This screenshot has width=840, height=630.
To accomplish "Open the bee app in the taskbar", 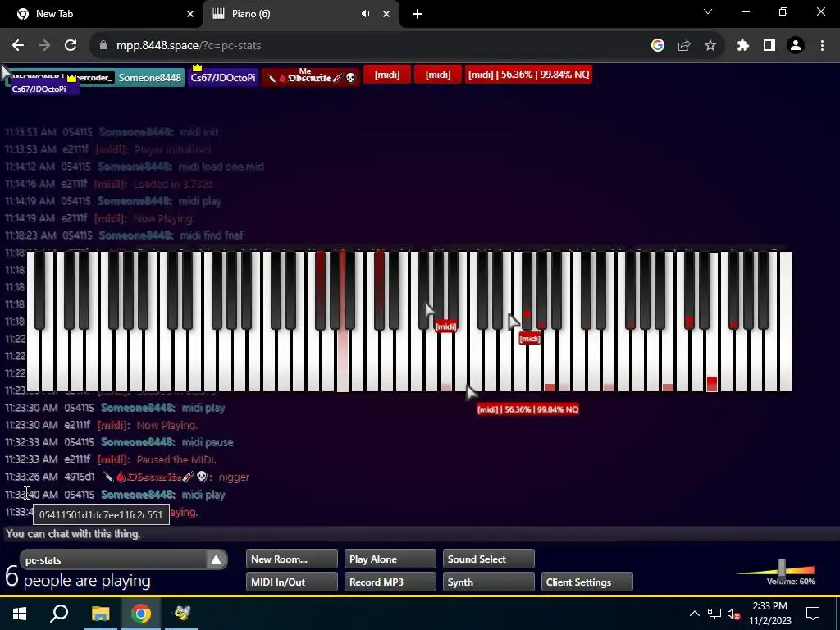I will (181, 613).
